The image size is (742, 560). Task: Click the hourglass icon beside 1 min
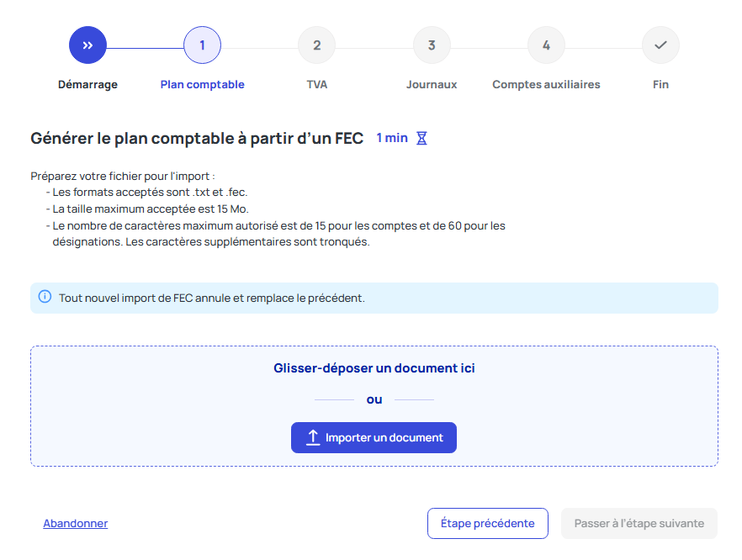click(422, 138)
